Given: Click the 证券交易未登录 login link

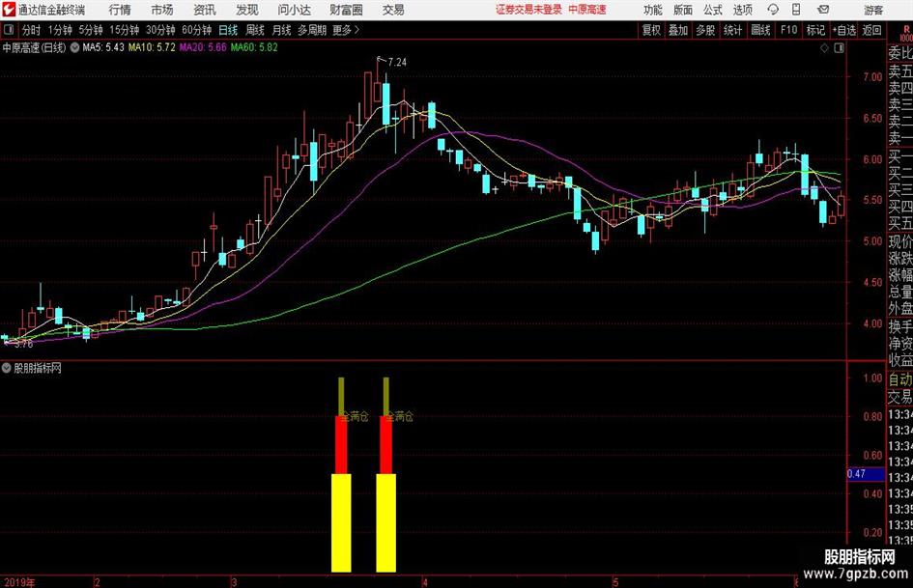Looking at the screenshot, I should (x=528, y=10).
